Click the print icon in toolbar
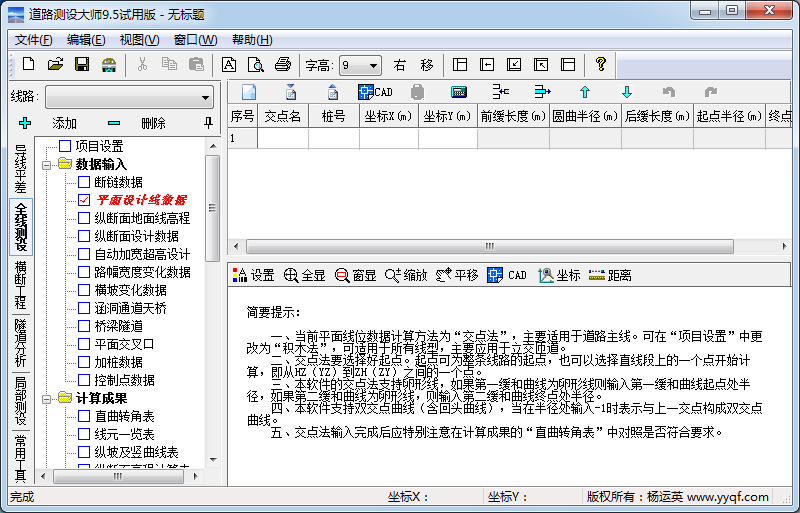Viewport: 800px width, 513px height. click(x=283, y=64)
